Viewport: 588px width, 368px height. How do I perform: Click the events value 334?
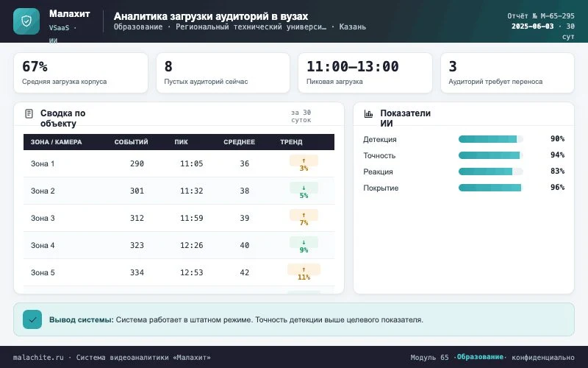click(137, 272)
